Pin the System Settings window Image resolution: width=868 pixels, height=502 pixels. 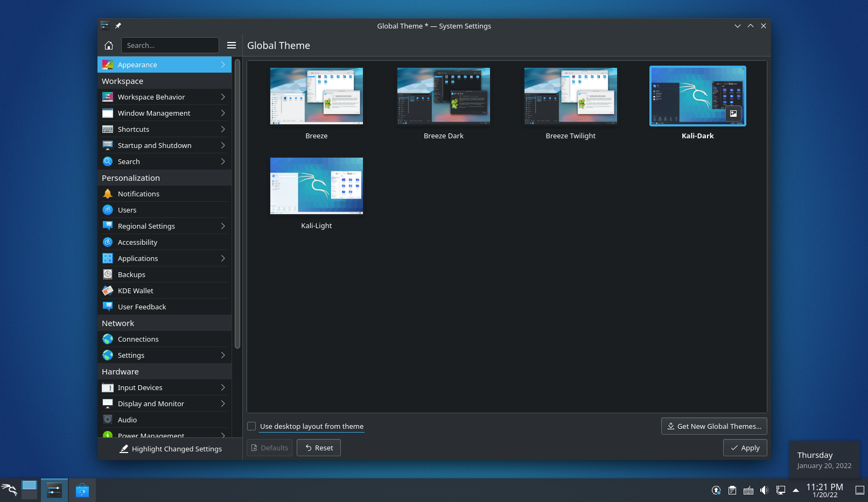118,25
